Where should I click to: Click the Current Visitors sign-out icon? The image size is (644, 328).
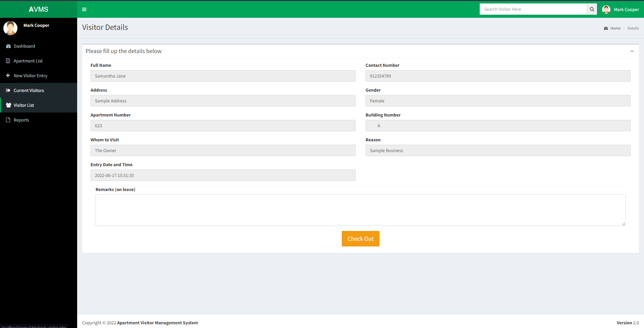[8, 90]
